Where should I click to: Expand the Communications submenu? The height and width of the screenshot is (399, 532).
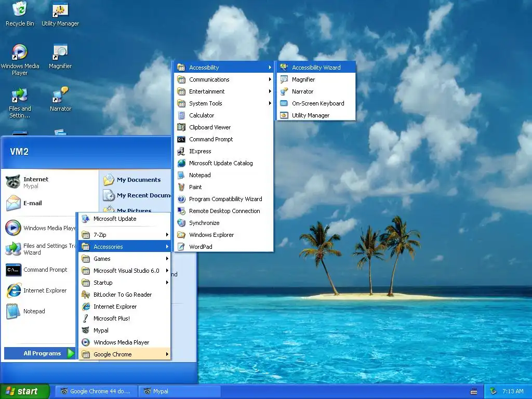point(223,79)
